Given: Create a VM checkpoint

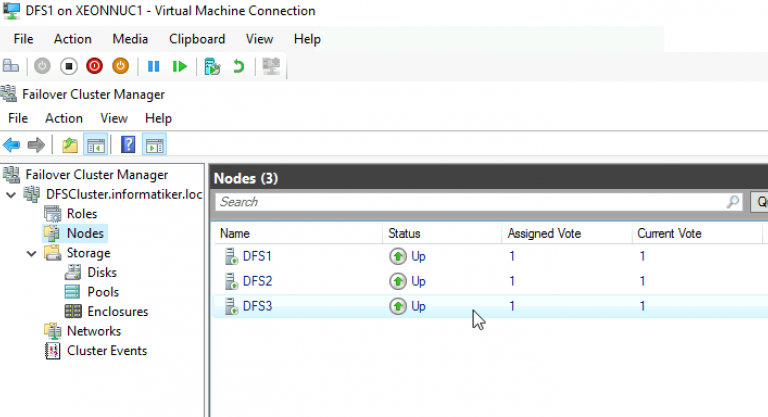Looking at the screenshot, I should click(212, 66).
